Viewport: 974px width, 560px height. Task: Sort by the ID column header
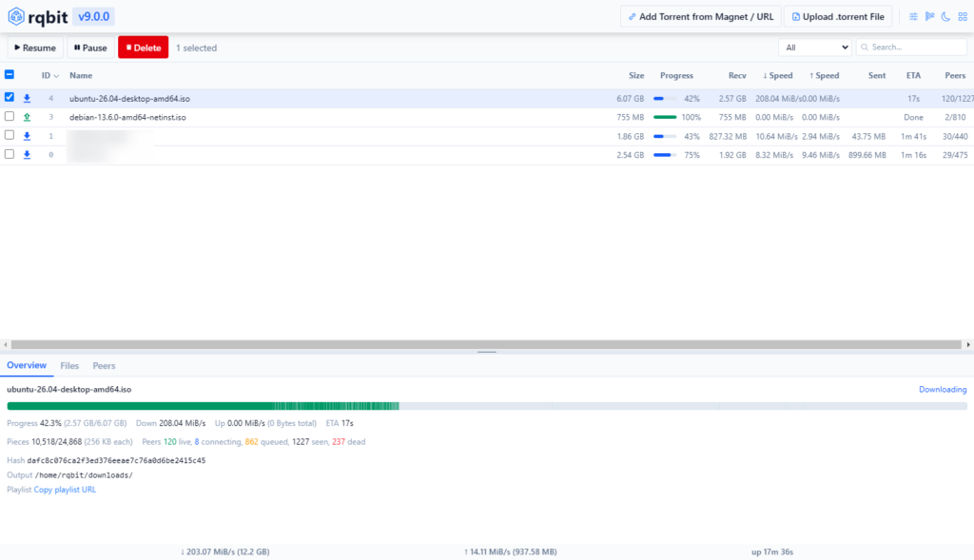(49, 76)
